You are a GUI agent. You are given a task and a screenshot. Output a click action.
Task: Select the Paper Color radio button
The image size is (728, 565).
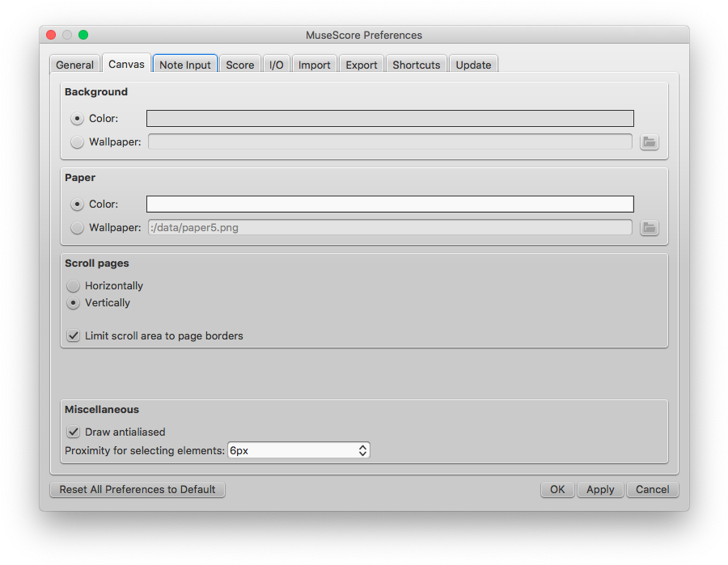77,204
